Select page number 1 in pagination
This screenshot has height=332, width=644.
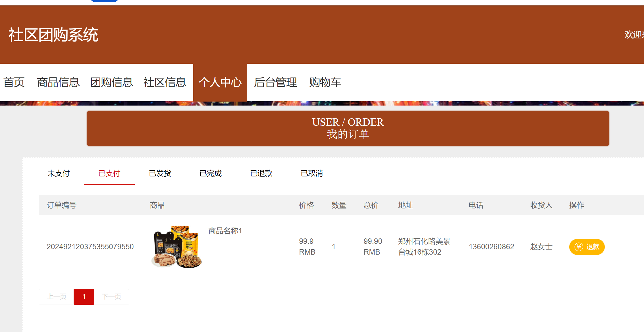(x=84, y=296)
